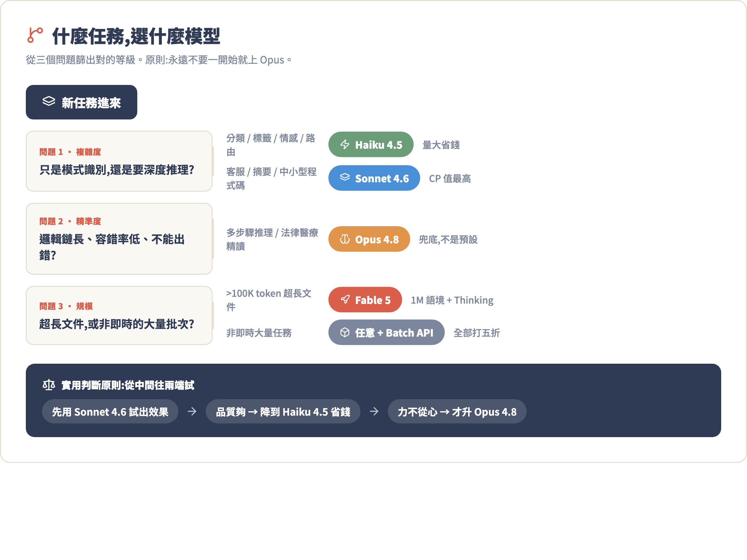Select the blue Sonnet 4.6 pill
Image resolution: width=747 pixels, height=560 pixels.
(x=374, y=178)
